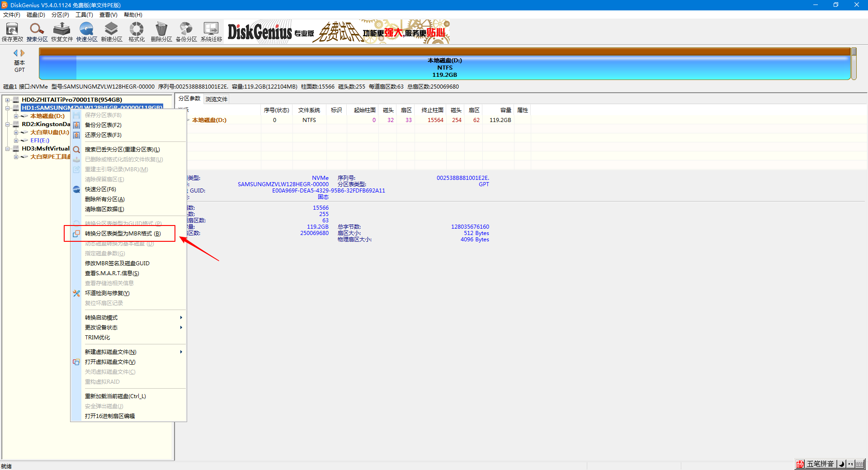Click the IME punctuation toggle icon

pos(850,464)
